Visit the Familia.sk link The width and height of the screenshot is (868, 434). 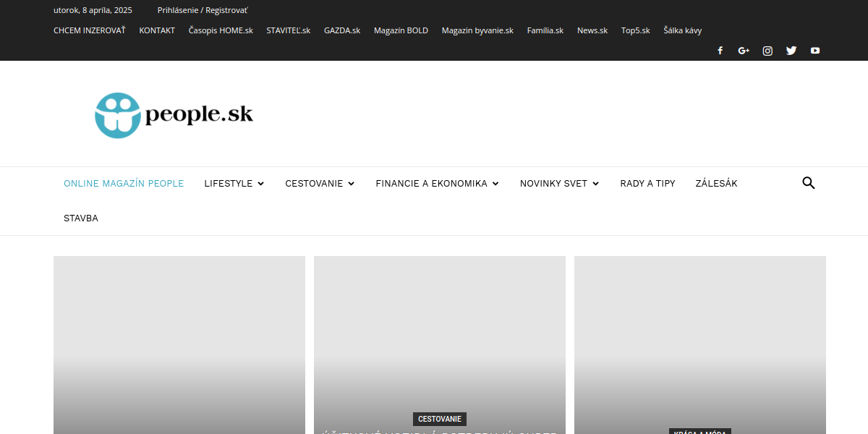click(x=545, y=30)
